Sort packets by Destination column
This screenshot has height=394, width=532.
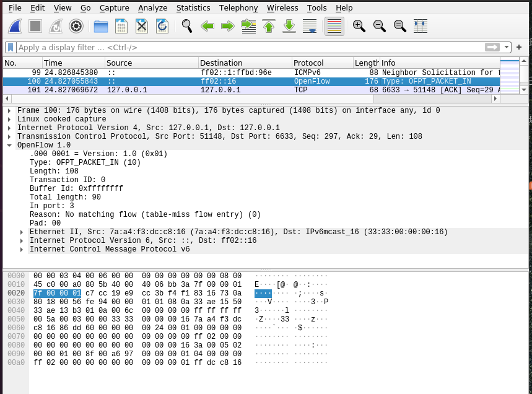pyautogui.click(x=245, y=63)
